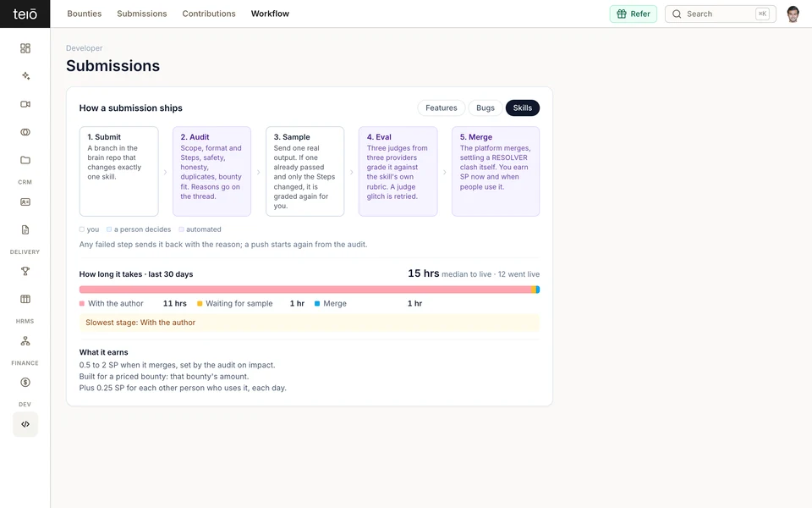Open the overlapping circles icon in sidebar

coord(25,132)
